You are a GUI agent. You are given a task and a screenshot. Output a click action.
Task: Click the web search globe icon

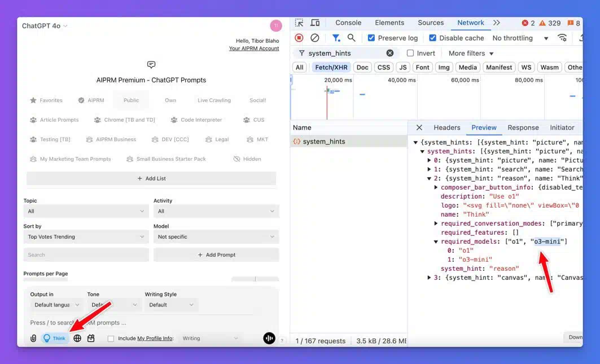[x=77, y=339]
